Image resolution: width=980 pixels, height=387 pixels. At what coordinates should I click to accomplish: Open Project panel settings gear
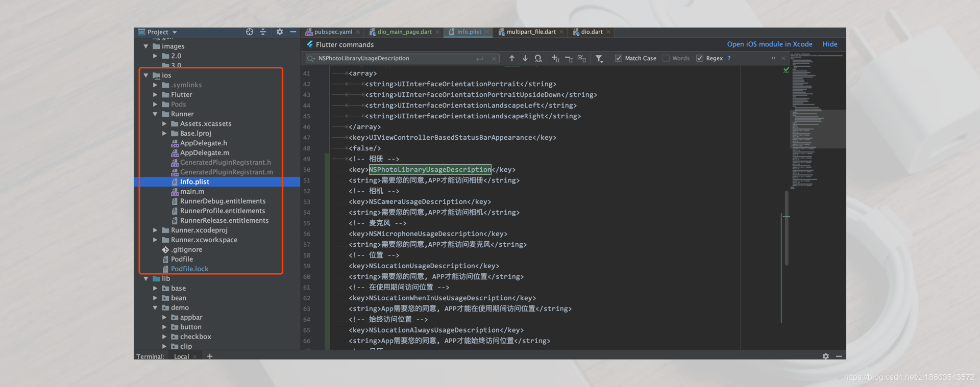(280, 32)
